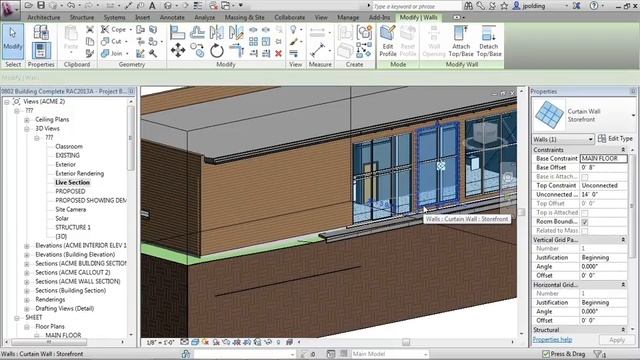The width and height of the screenshot is (640, 360).
Task: Select the Align tool
Action: (x=177, y=32)
